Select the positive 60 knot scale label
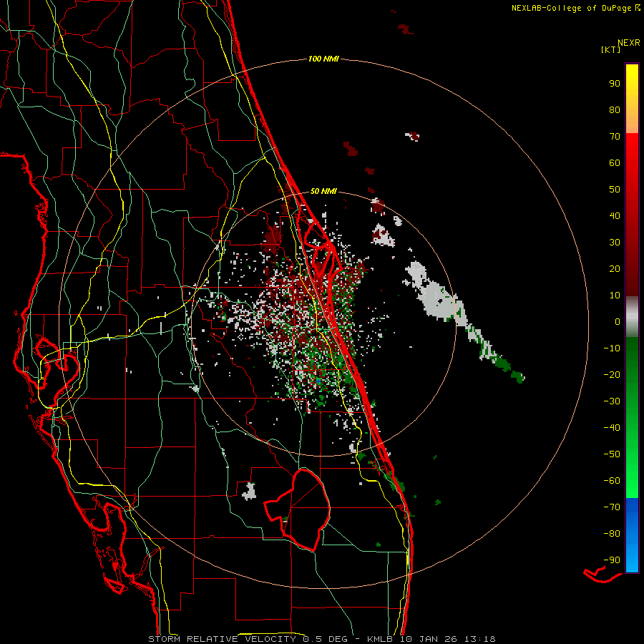This screenshot has height=644, width=644. [615, 163]
